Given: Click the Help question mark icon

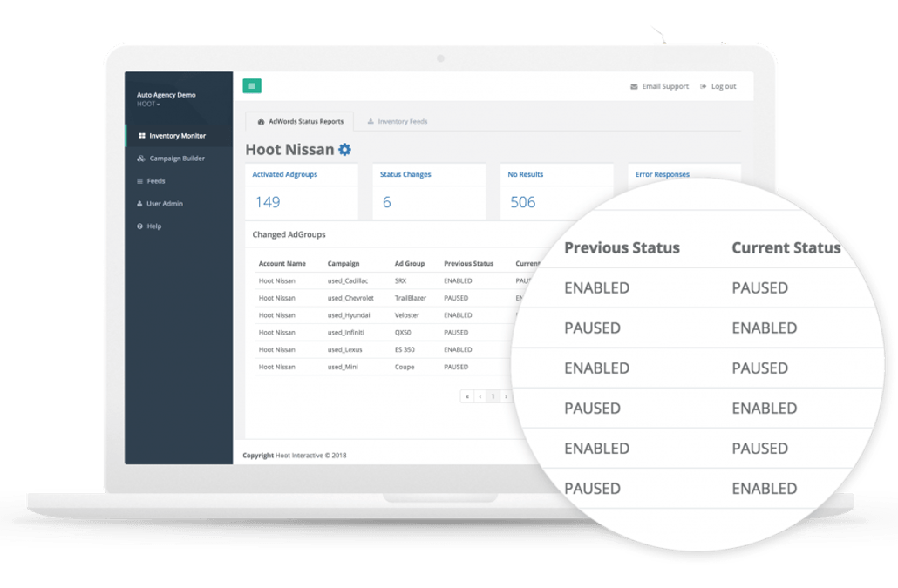Looking at the screenshot, I should pos(139,226).
